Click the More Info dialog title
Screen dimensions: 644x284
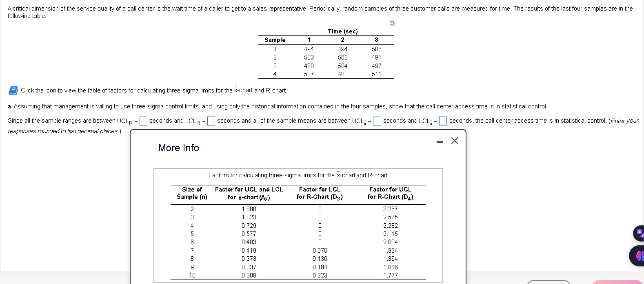pyautogui.click(x=178, y=148)
